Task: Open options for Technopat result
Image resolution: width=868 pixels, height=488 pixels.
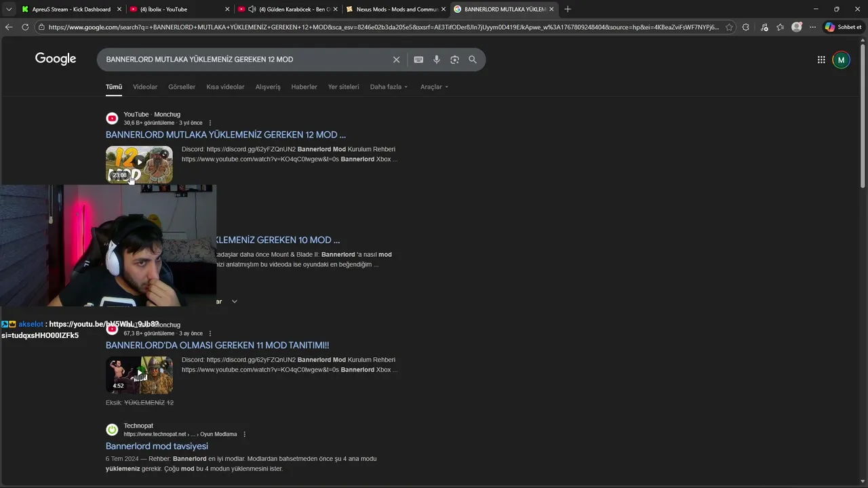Action: point(245,434)
